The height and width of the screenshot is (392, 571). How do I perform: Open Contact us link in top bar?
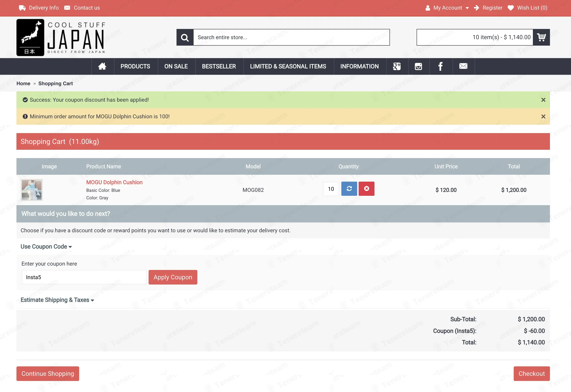tap(82, 8)
